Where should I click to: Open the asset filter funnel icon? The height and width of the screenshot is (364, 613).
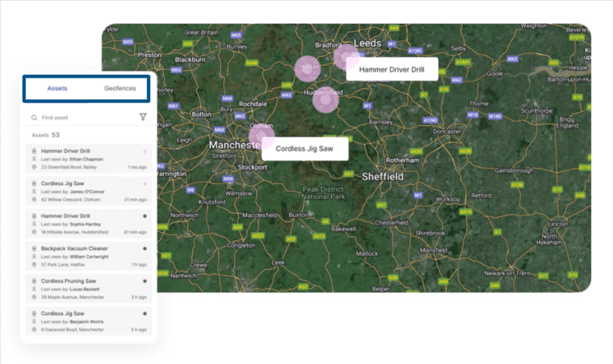tap(143, 117)
